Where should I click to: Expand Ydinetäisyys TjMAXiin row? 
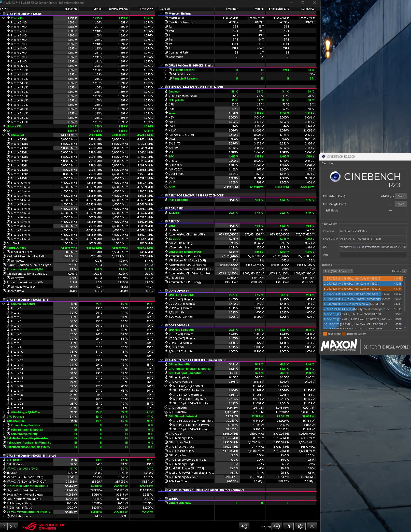coord(4,412)
